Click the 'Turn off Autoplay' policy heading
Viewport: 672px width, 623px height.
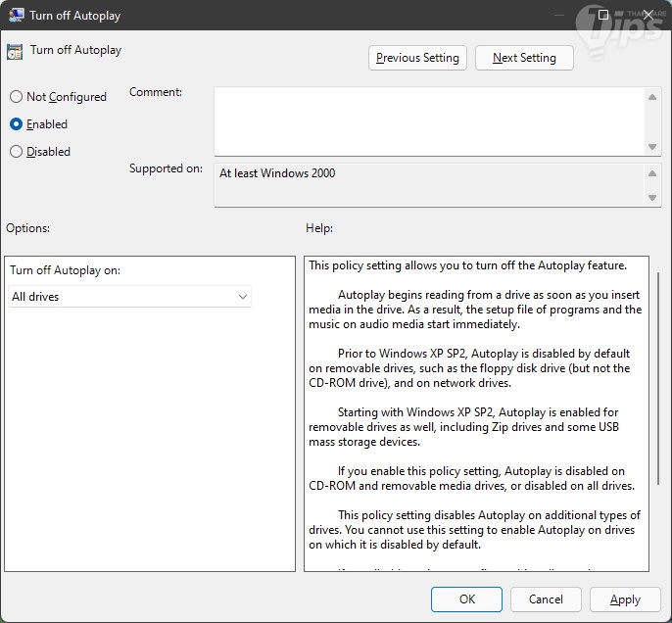[x=75, y=50]
